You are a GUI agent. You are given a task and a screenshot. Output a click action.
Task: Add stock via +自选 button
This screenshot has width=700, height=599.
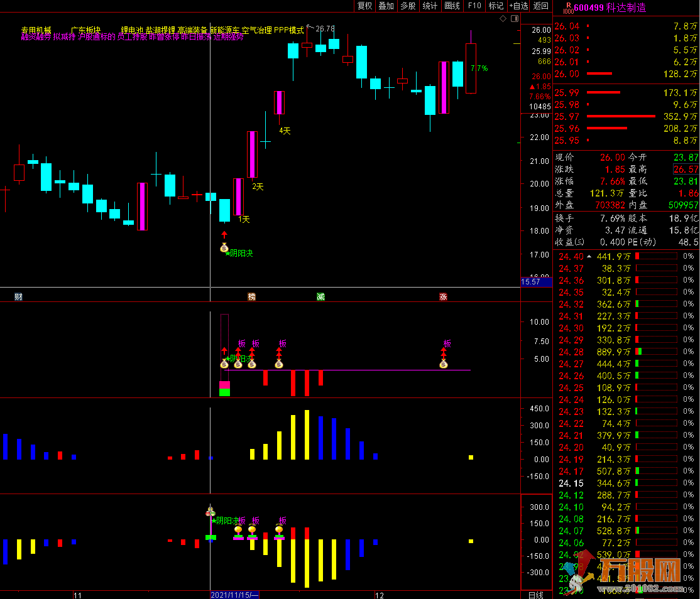(519, 6)
